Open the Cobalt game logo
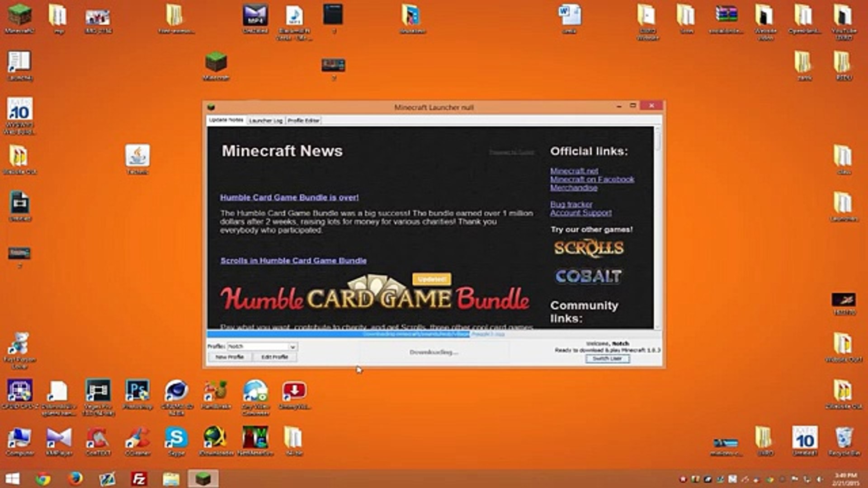The height and width of the screenshot is (488, 868). (588, 276)
